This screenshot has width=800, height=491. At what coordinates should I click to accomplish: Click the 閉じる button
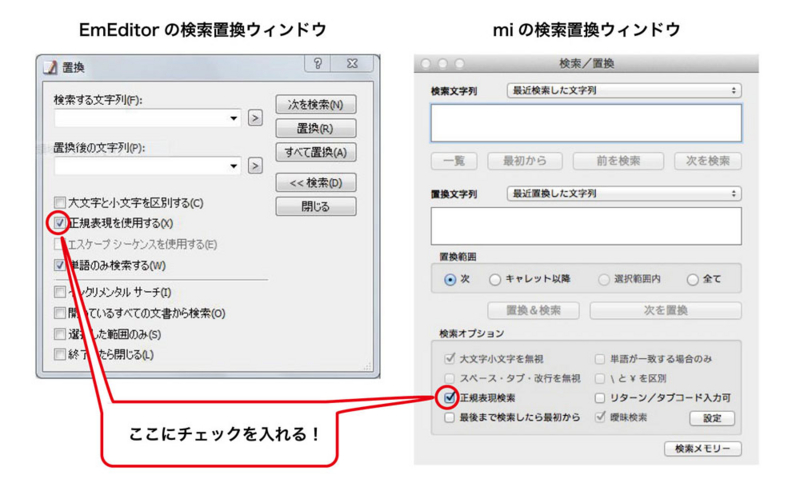coord(316,207)
